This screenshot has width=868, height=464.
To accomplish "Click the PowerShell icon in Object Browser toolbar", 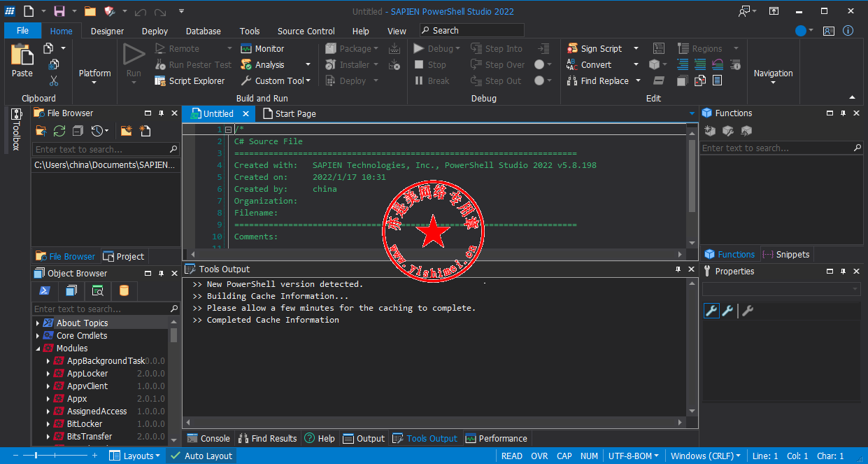I will point(44,291).
